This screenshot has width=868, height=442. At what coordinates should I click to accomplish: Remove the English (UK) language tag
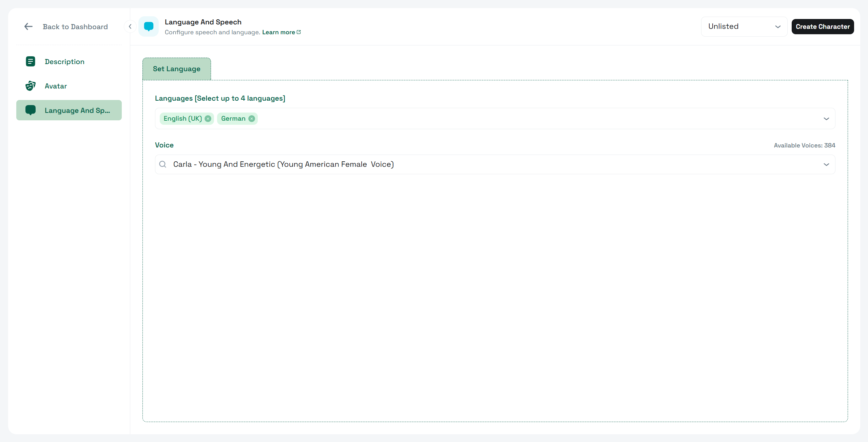[208, 119]
